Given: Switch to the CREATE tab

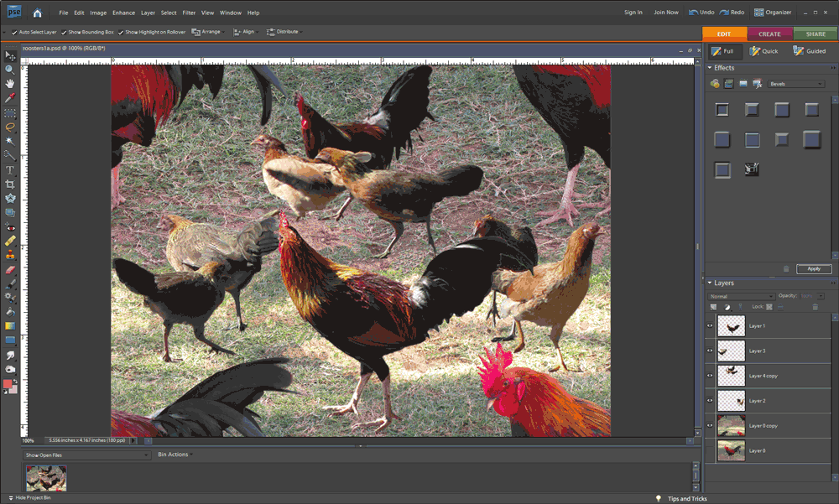Looking at the screenshot, I should click(x=769, y=34).
